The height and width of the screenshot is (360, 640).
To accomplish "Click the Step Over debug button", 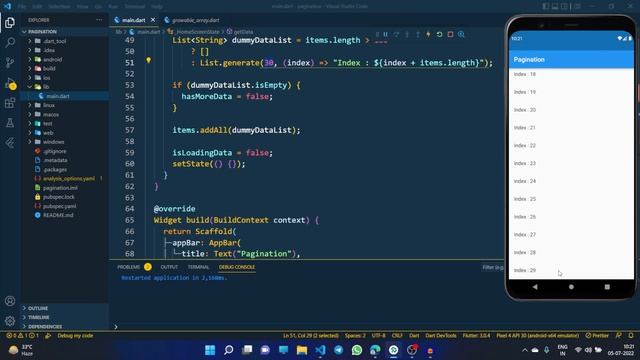I will (x=396, y=34).
